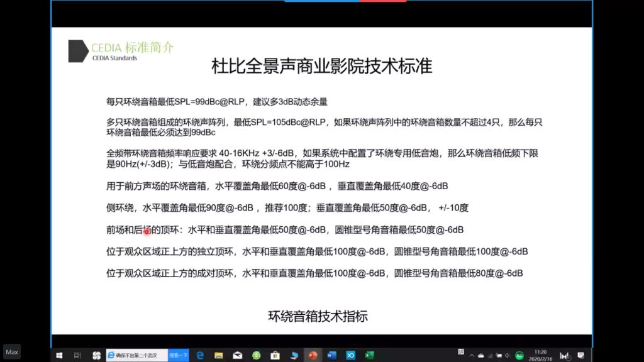Expand the hidden system tray icons
The height and width of the screenshot is (362, 644).
click(x=472, y=356)
